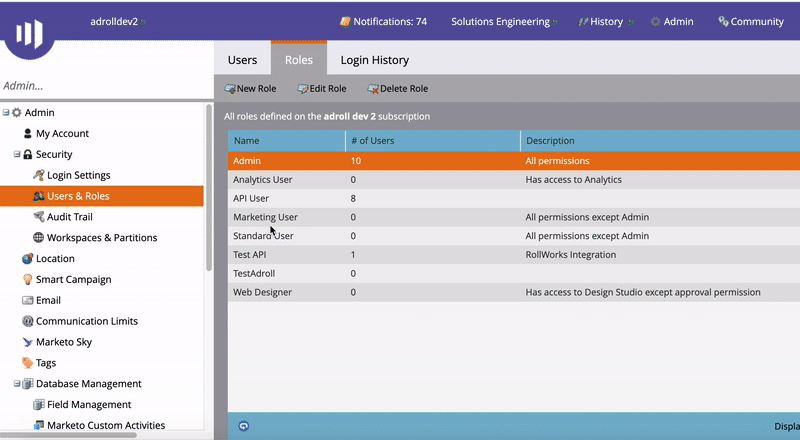Click the refresh icon in grid footer
800x440 pixels.
click(x=244, y=426)
